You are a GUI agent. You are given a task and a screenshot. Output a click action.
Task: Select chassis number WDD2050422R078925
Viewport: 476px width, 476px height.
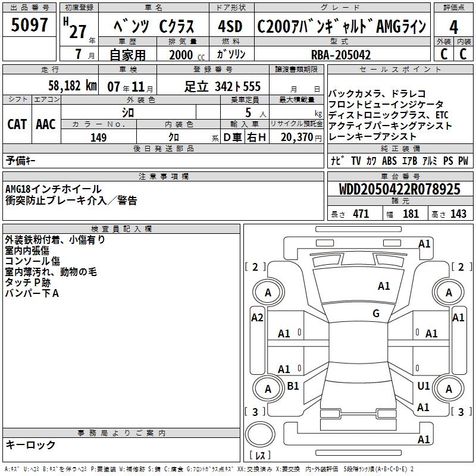[400, 189]
